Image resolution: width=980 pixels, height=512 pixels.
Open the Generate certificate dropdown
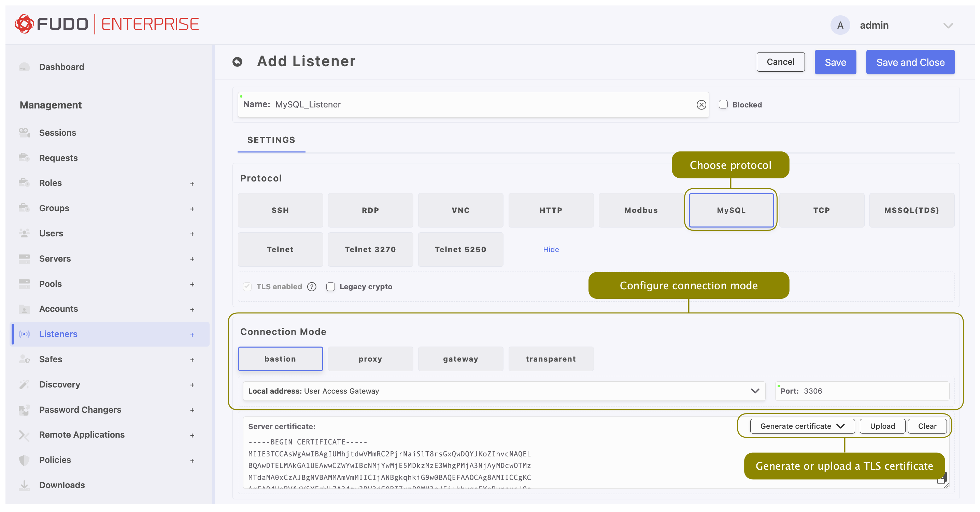[x=802, y=426]
